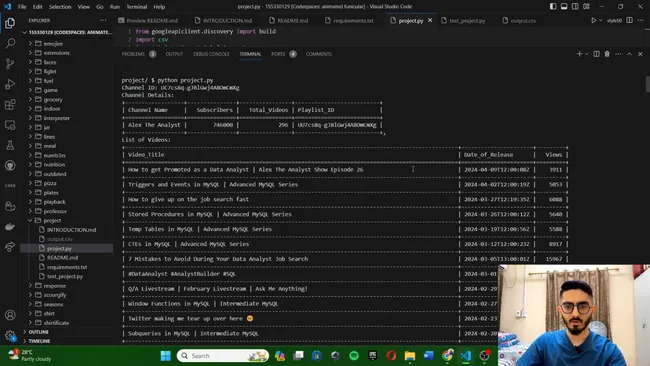Open the Explorer Views and More Actions ellipsis
Screen dimensions: 650x366
click(103, 20)
